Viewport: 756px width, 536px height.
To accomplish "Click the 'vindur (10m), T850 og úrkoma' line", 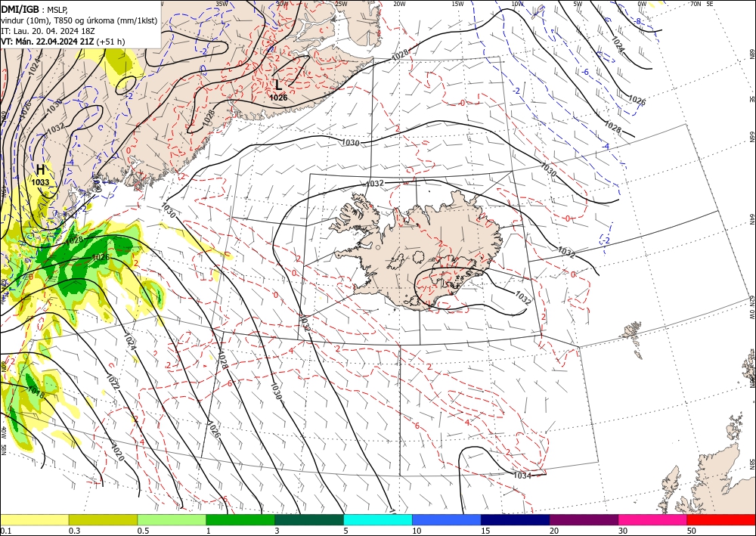I will coord(79,20).
